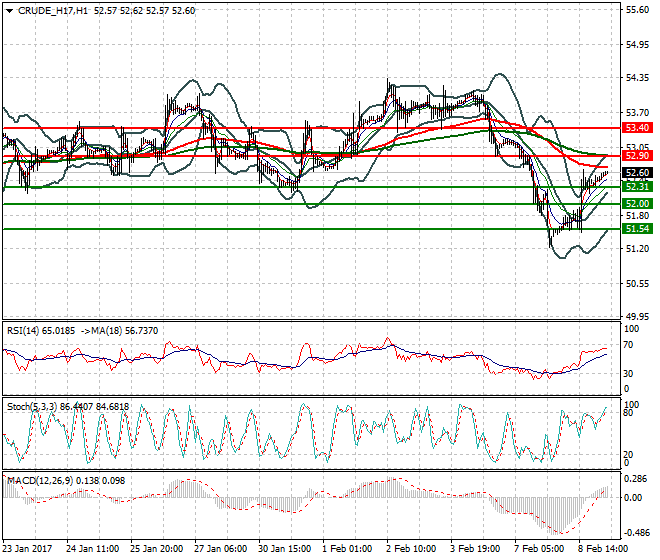
Task: Click the current price label 52.60
Action: (637, 173)
